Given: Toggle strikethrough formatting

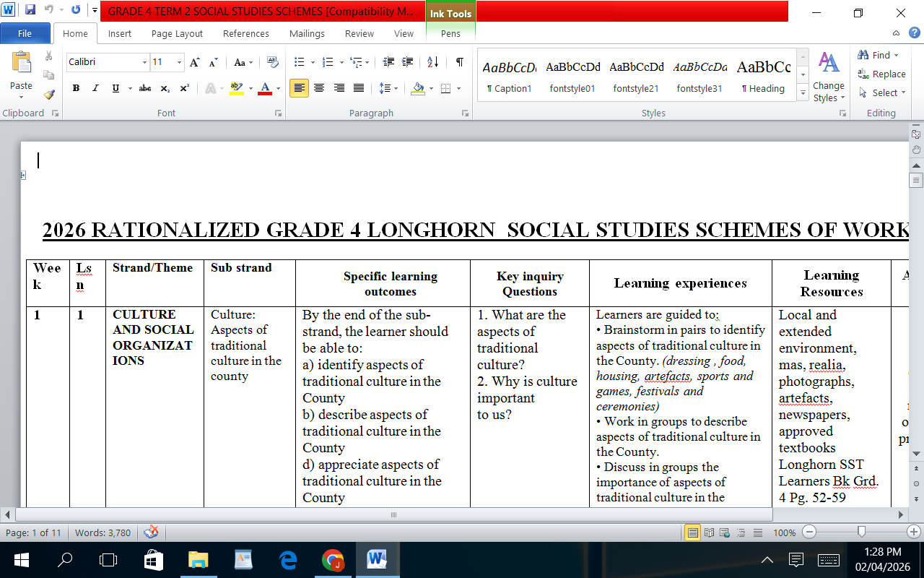Looking at the screenshot, I should [145, 88].
